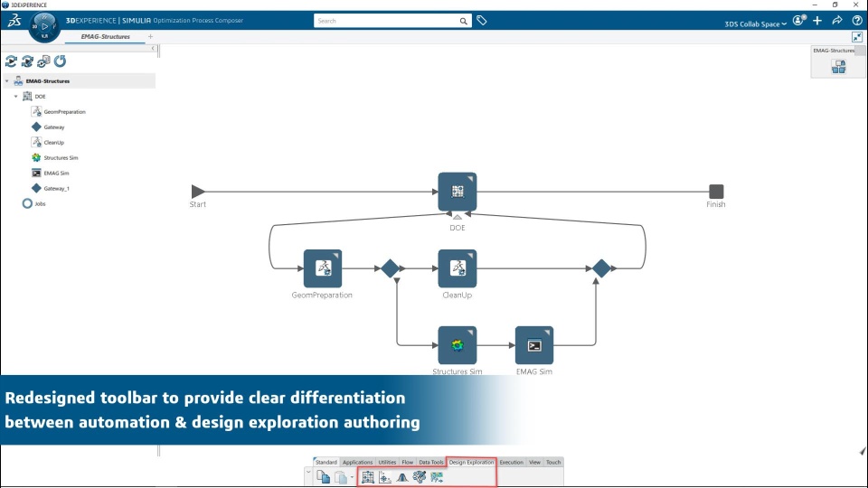Switch to the Utilities toolbar tab
The width and height of the screenshot is (868, 488).
coord(387,462)
